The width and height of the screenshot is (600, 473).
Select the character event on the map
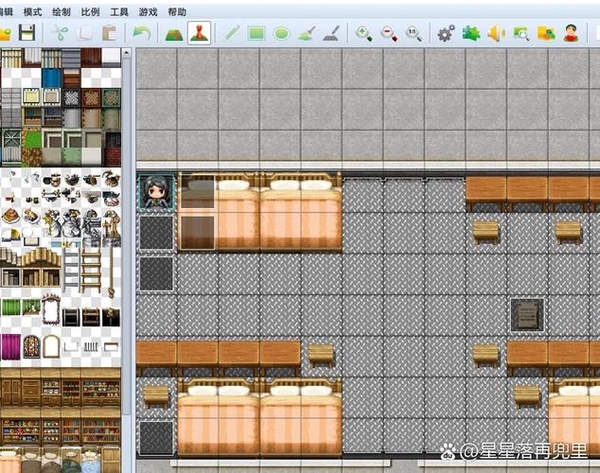click(x=156, y=192)
